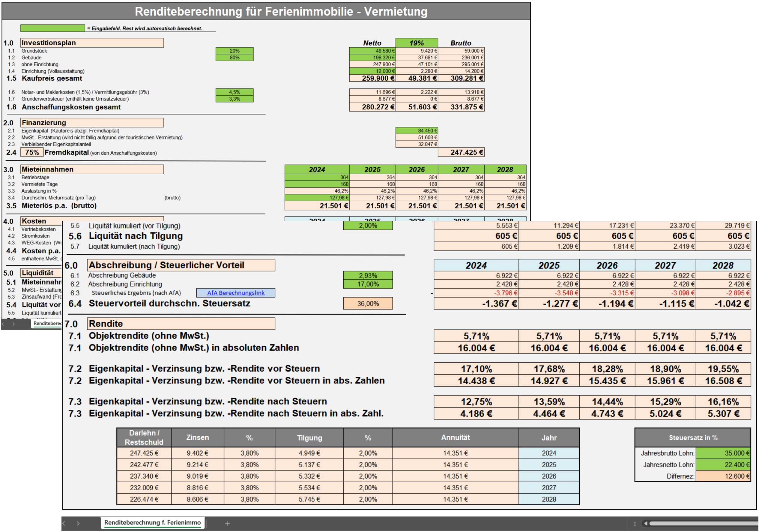Select the Eigenkapital 84.450 € input cell

pyautogui.click(x=417, y=131)
